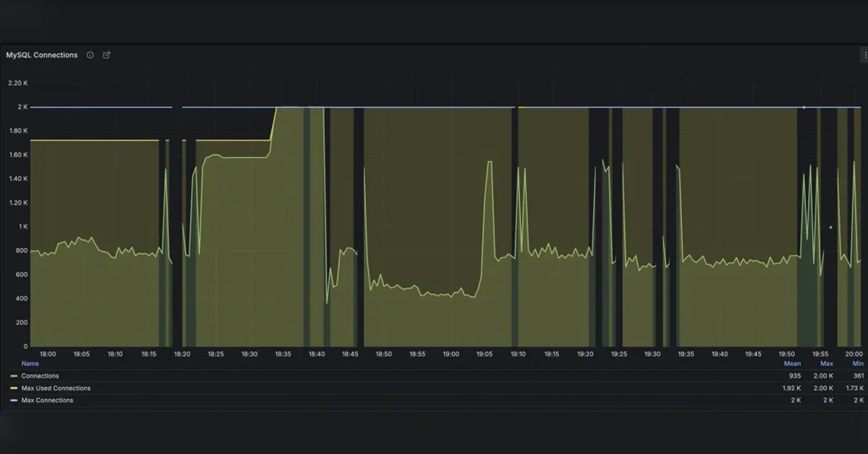The height and width of the screenshot is (454, 868).
Task: Click the 18:00 time axis label
Action: pyautogui.click(x=48, y=354)
